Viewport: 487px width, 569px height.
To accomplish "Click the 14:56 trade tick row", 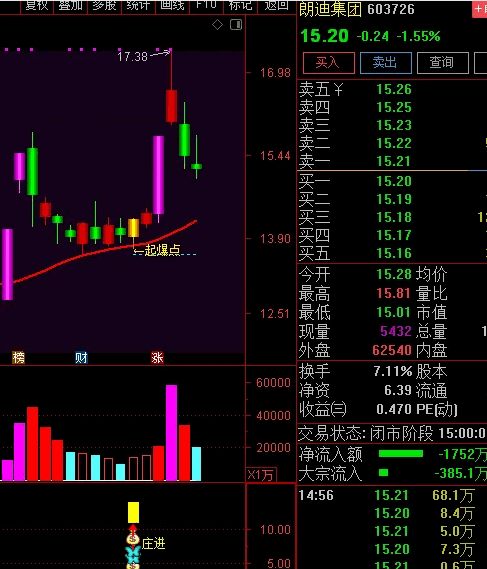I will pos(392,495).
